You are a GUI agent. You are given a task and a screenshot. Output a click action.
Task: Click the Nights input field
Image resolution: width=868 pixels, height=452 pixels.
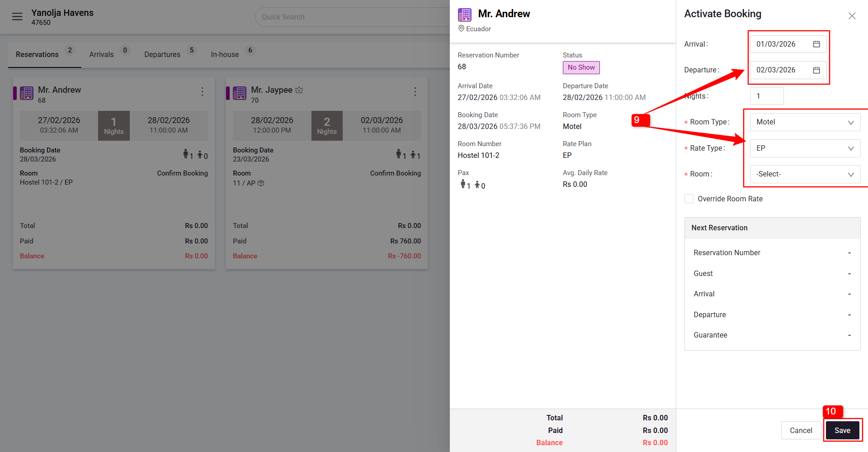(x=767, y=96)
